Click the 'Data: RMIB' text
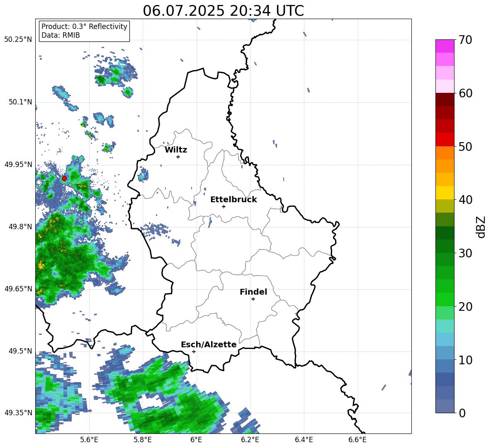This screenshot has height=448, width=491. click(61, 35)
